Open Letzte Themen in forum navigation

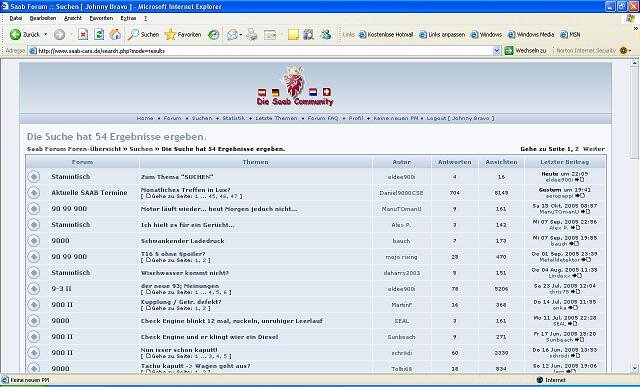(x=276, y=118)
